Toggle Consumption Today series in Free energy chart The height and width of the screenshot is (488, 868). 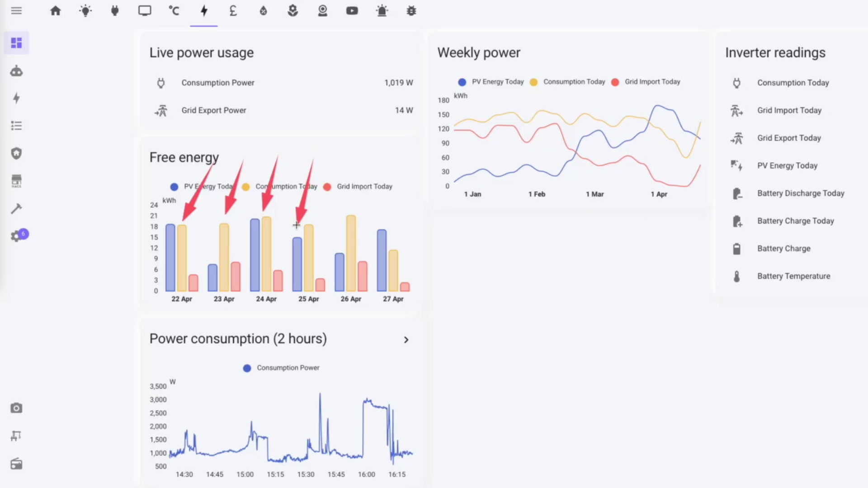(x=280, y=187)
